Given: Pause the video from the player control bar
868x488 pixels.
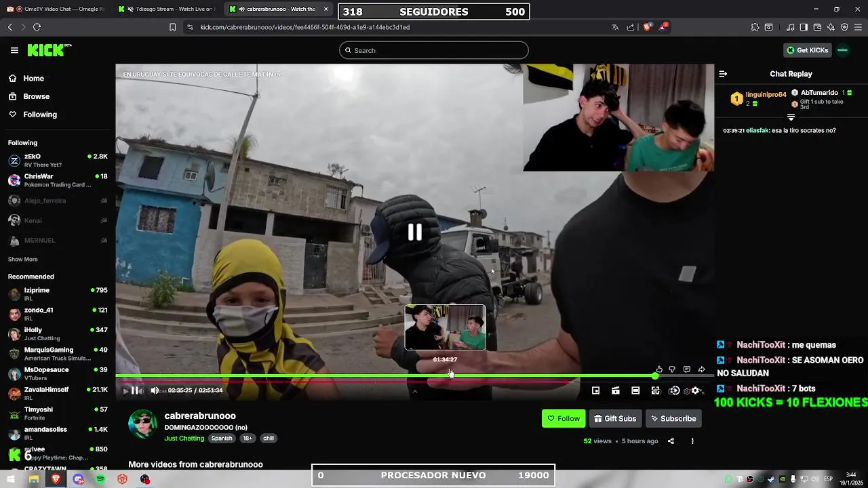Looking at the screenshot, I should coord(135,390).
